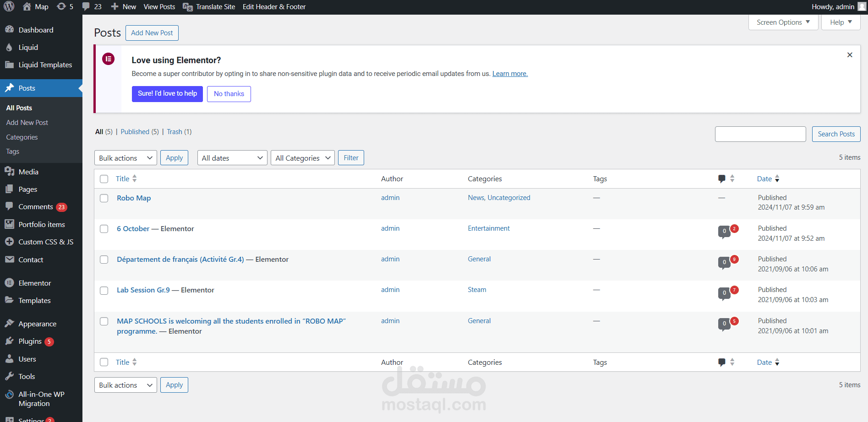Click the Appearance paintbrush icon

coord(9,324)
